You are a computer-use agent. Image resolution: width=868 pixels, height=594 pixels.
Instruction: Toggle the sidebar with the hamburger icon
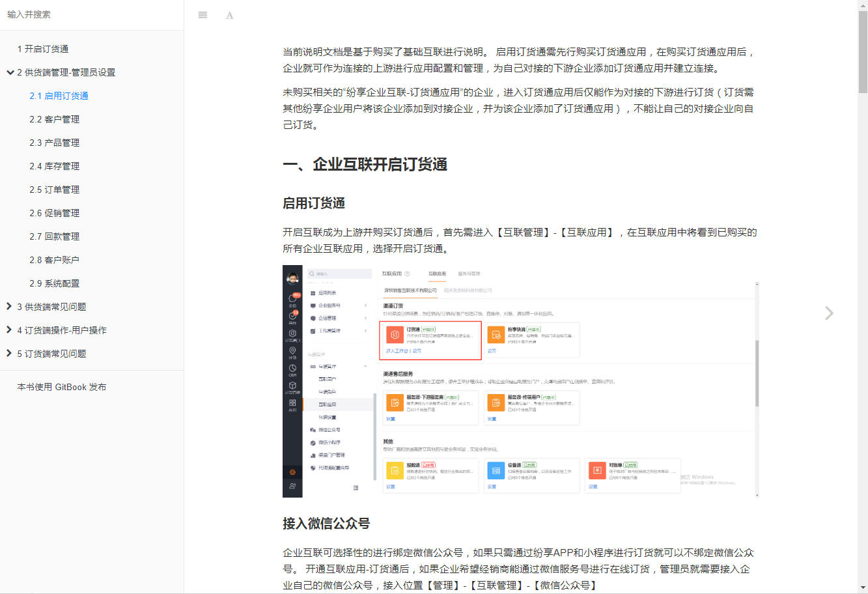203,15
